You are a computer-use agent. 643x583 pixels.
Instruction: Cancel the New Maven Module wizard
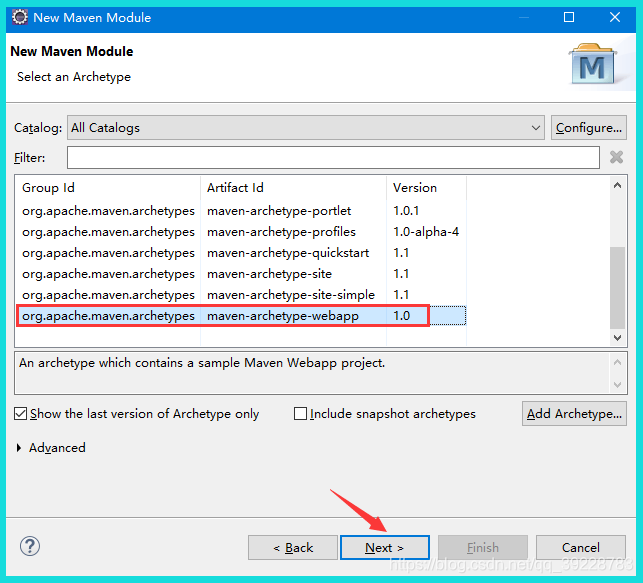click(581, 547)
